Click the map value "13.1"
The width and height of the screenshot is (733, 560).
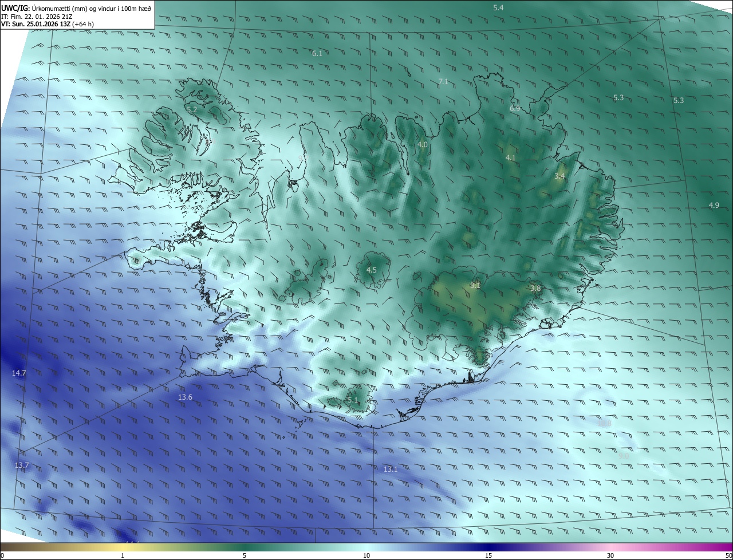[391, 469]
